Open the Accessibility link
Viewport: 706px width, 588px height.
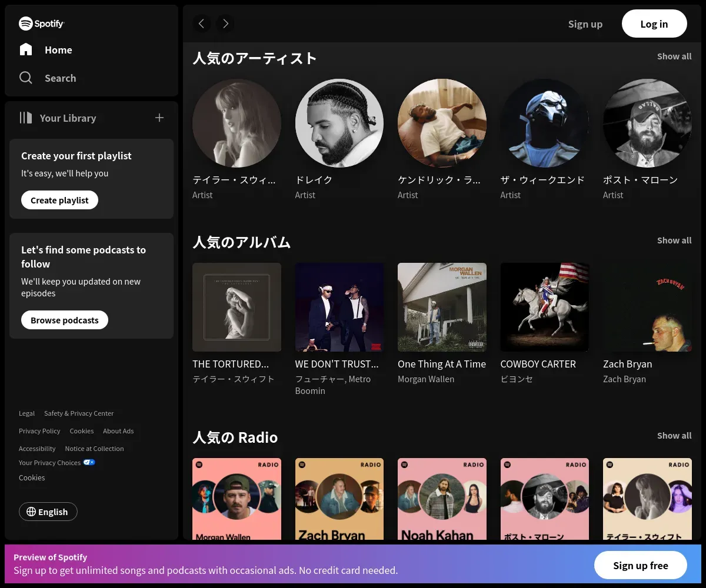37,449
